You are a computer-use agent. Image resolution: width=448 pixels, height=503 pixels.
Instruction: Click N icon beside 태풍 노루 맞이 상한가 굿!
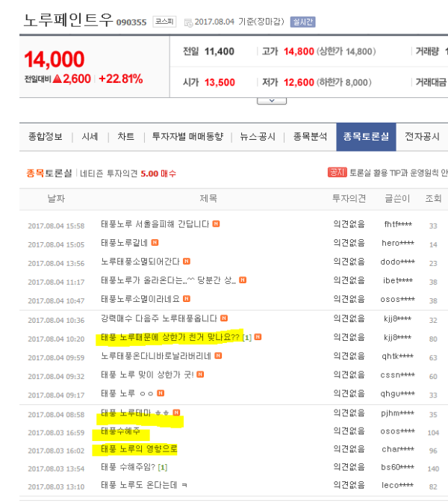pyautogui.click(x=200, y=374)
